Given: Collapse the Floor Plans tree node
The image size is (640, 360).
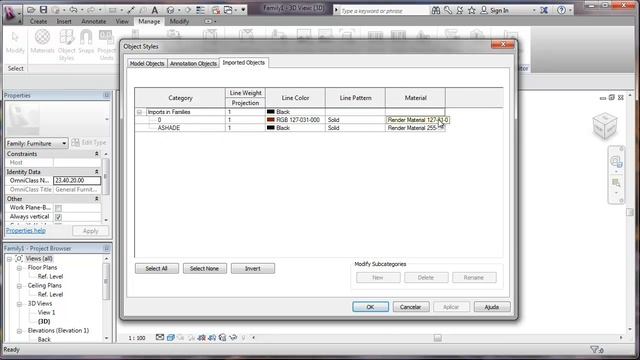Looking at the screenshot, I should pos(19,268).
